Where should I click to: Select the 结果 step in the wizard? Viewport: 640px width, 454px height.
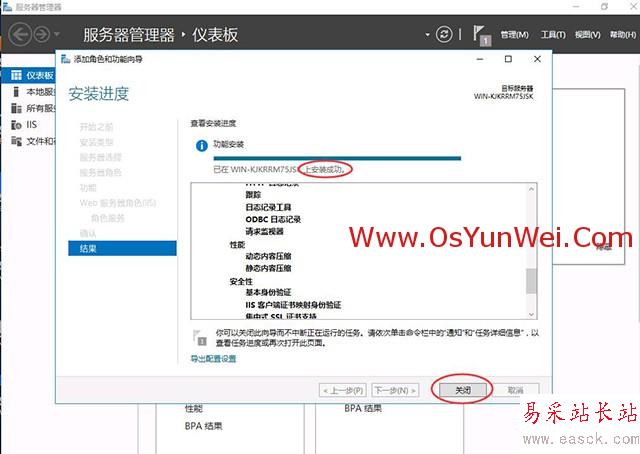click(x=122, y=248)
